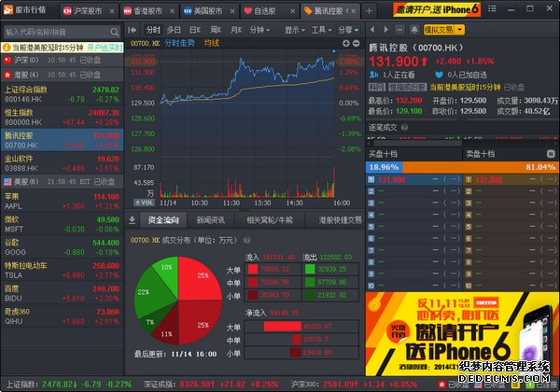Click the help question mark next to 逐笔成交
This screenshot has height=392, width=560.
click(x=405, y=126)
